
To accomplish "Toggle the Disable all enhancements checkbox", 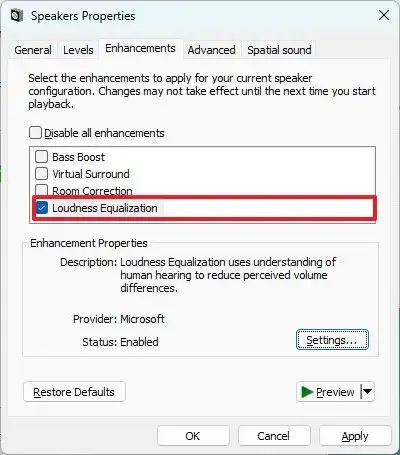I will 35,133.
